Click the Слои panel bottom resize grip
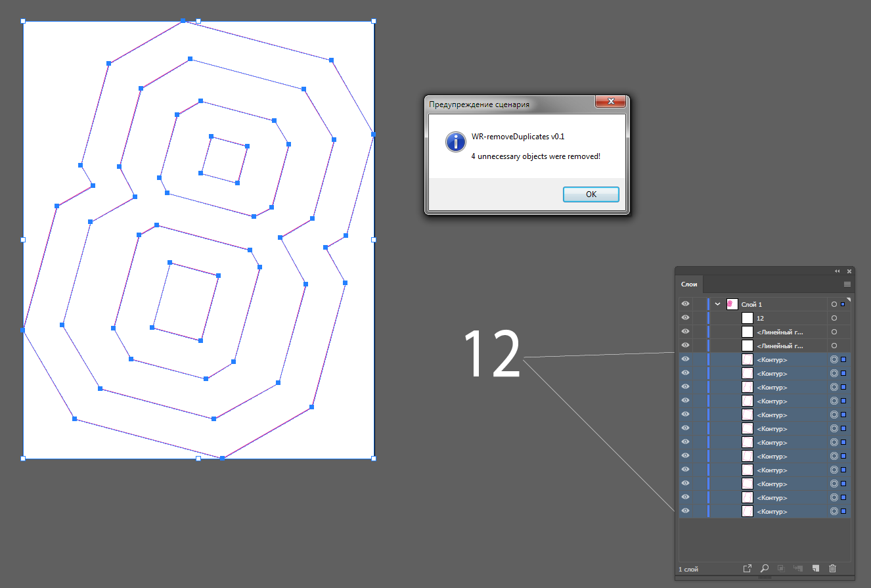The width and height of the screenshot is (871, 588). click(x=765, y=578)
